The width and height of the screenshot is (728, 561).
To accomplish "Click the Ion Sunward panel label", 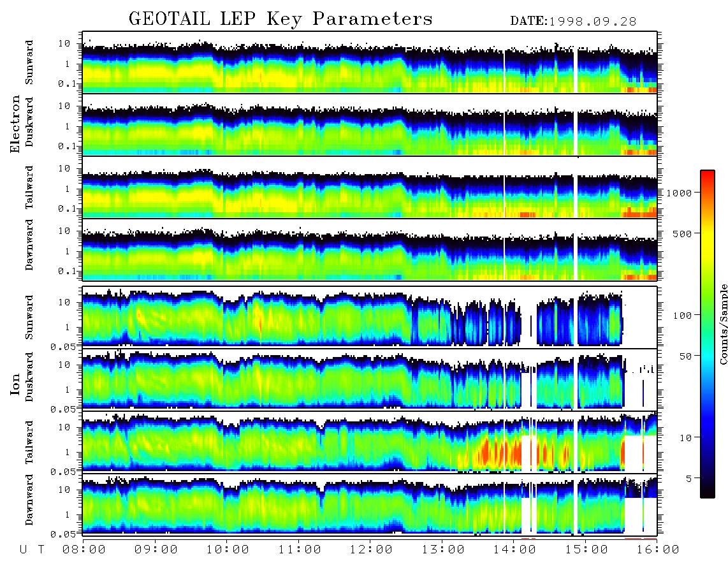I will tap(29, 317).
